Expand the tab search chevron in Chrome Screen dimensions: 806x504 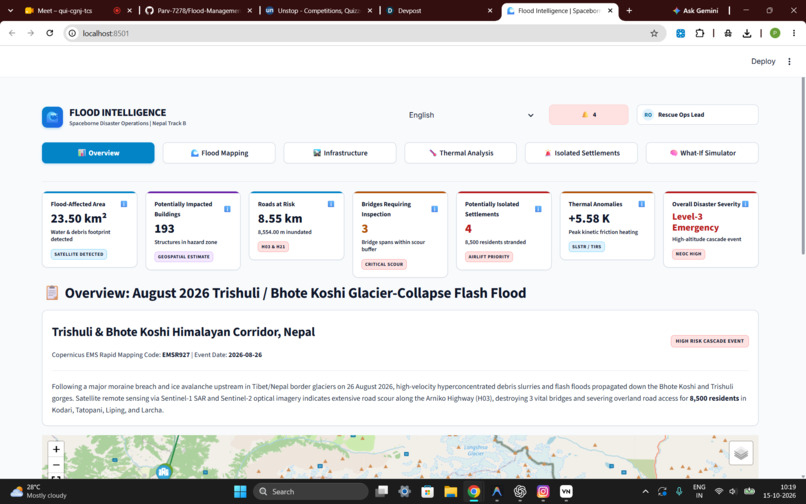[x=10, y=10]
